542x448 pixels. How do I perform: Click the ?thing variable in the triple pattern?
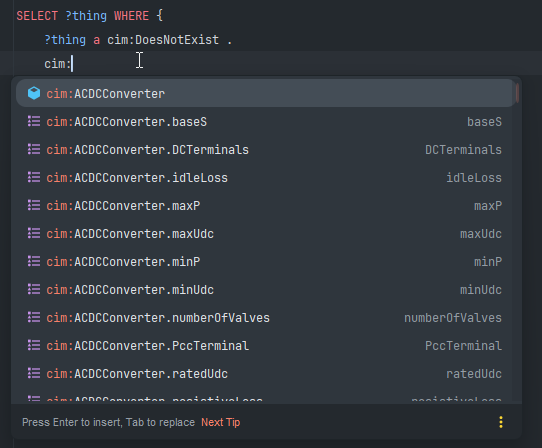click(65, 40)
